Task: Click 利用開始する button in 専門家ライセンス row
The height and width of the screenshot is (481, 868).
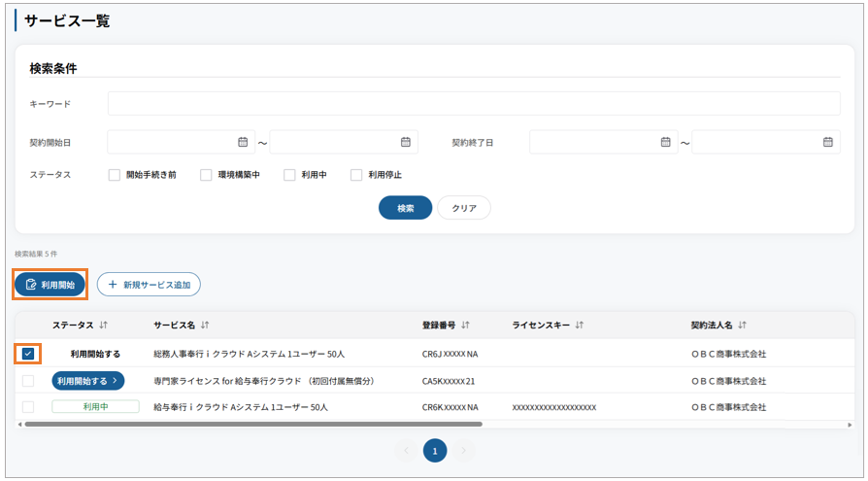Action: coord(88,381)
